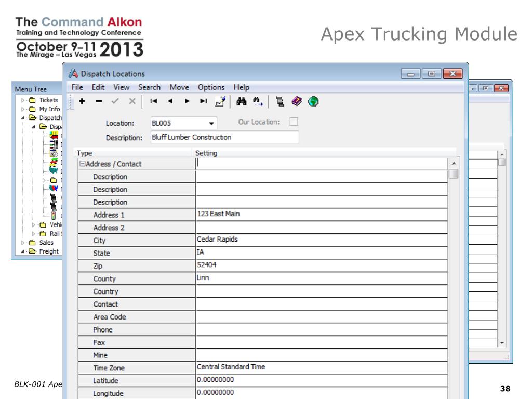Expand the Sales folder node
The width and height of the screenshot is (532, 399).
click(x=23, y=243)
